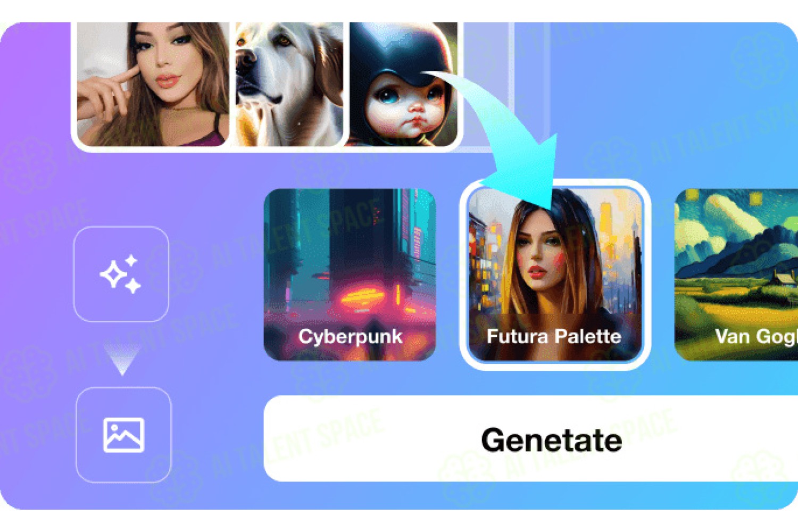This screenshot has width=798, height=532.
Task: Select the white dog photo thumbnail
Action: (289, 84)
